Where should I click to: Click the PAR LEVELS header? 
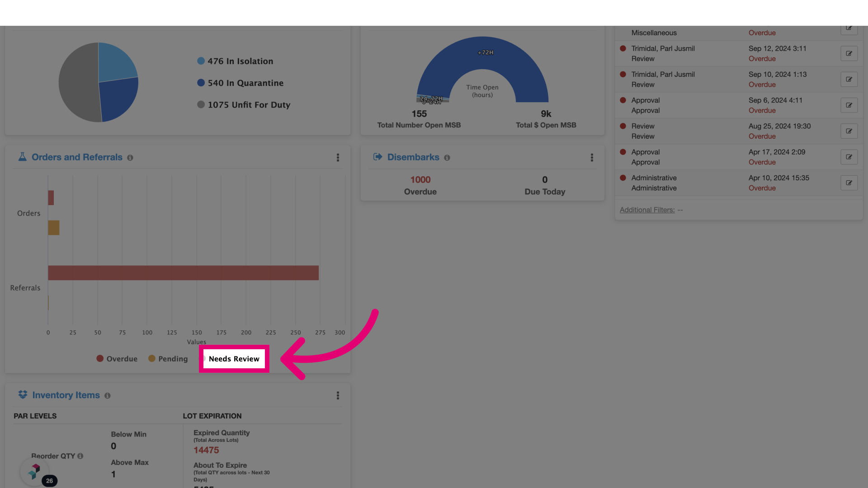(x=35, y=416)
